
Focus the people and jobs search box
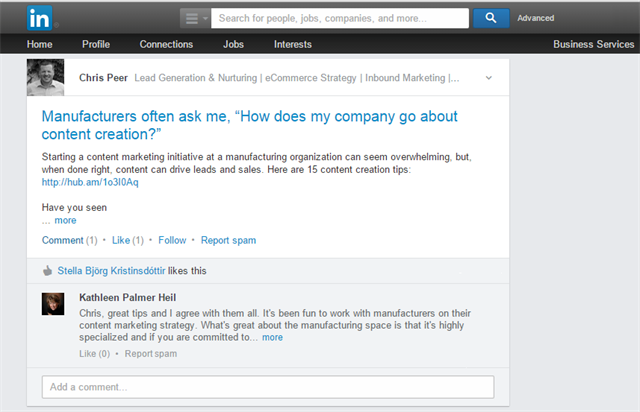[x=340, y=18]
